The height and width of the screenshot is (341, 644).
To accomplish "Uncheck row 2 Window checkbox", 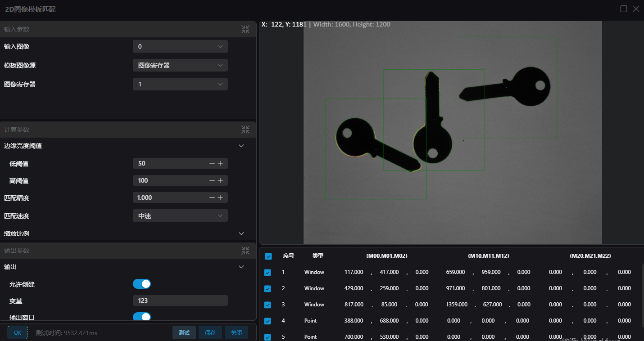I will point(268,289).
